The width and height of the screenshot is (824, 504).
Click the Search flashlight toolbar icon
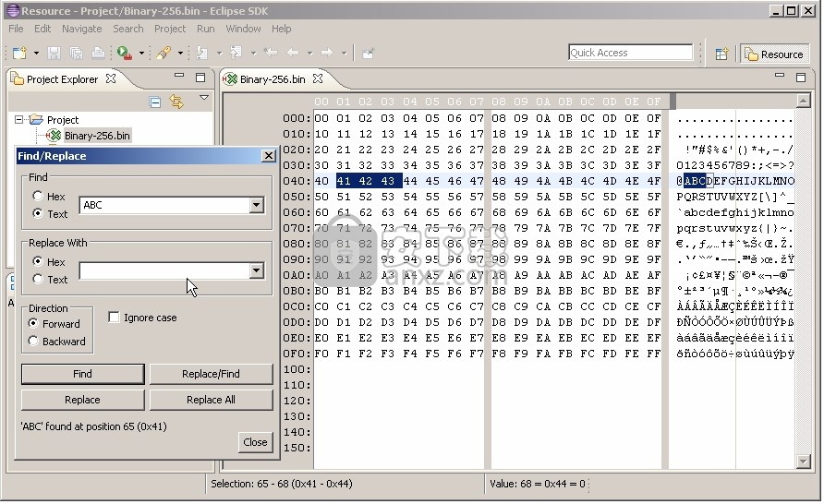coord(164,54)
